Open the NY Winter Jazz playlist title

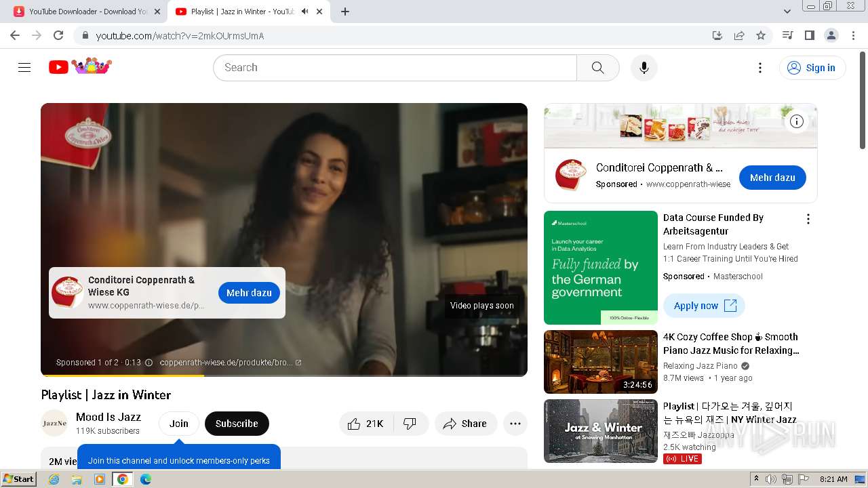730,413
